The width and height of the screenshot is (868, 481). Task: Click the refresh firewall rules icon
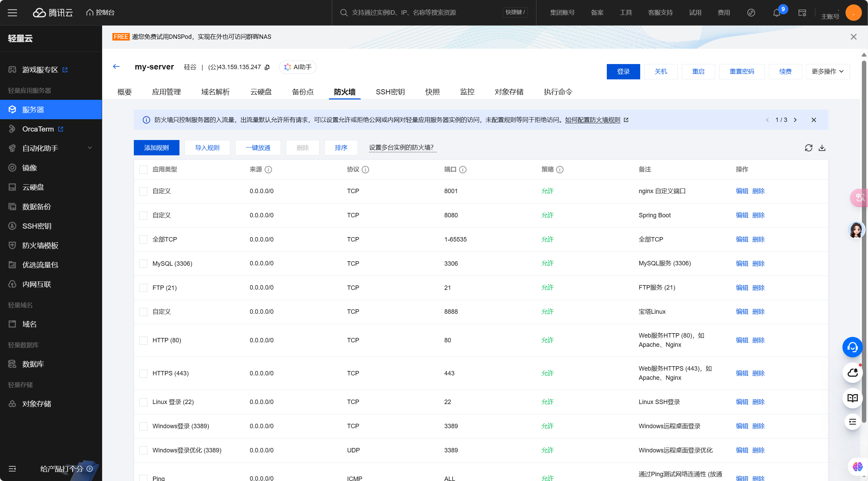808,148
